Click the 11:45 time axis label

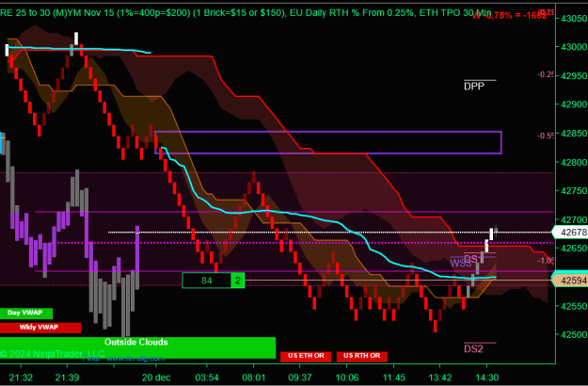tap(394, 378)
